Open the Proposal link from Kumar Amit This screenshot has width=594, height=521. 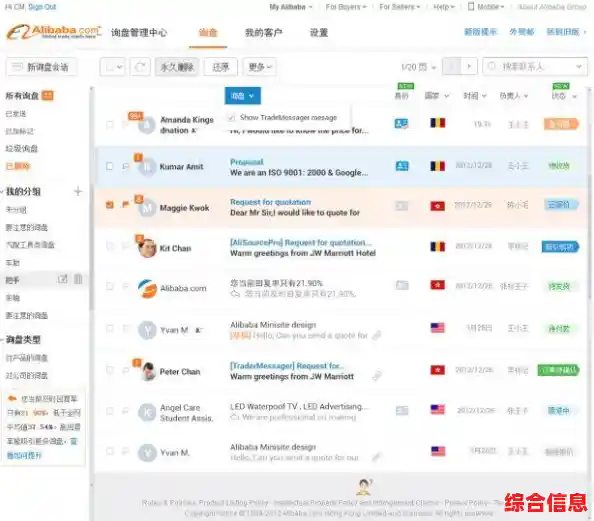247,162
